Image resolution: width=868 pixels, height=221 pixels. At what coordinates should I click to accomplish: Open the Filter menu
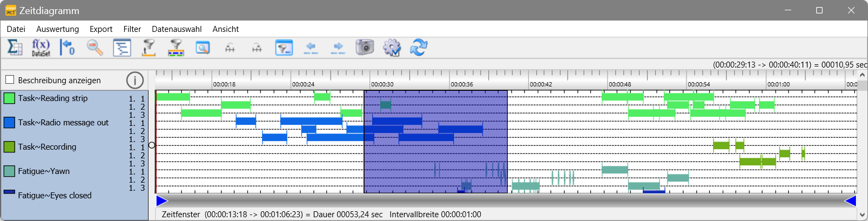pyautogui.click(x=132, y=29)
